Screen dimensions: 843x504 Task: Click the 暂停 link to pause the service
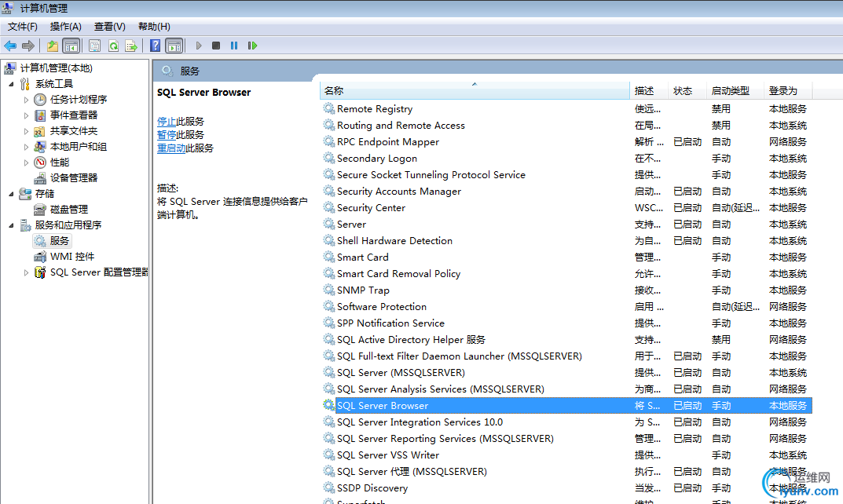(166, 135)
